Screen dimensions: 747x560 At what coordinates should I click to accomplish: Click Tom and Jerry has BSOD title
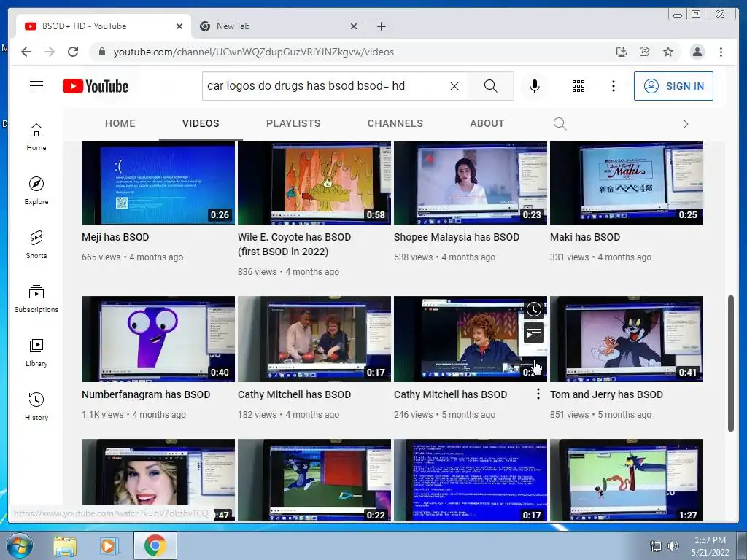[606, 394]
